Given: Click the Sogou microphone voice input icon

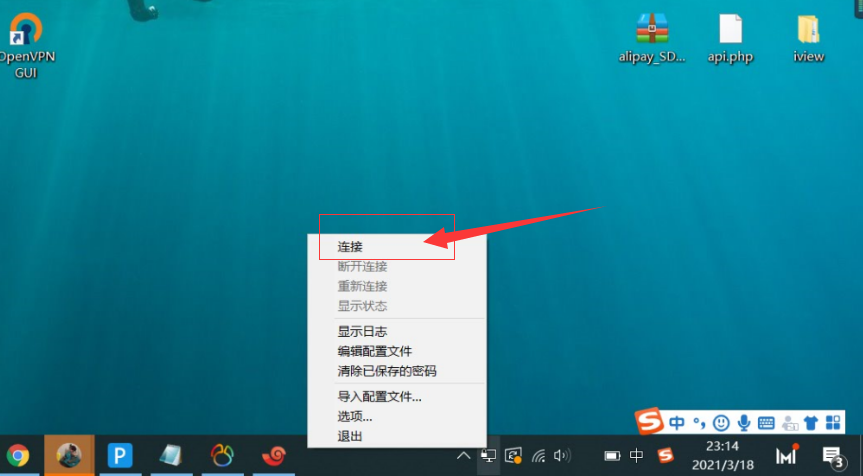Looking at the screenshot, I should pyautogui.click(x=743, y=423).
